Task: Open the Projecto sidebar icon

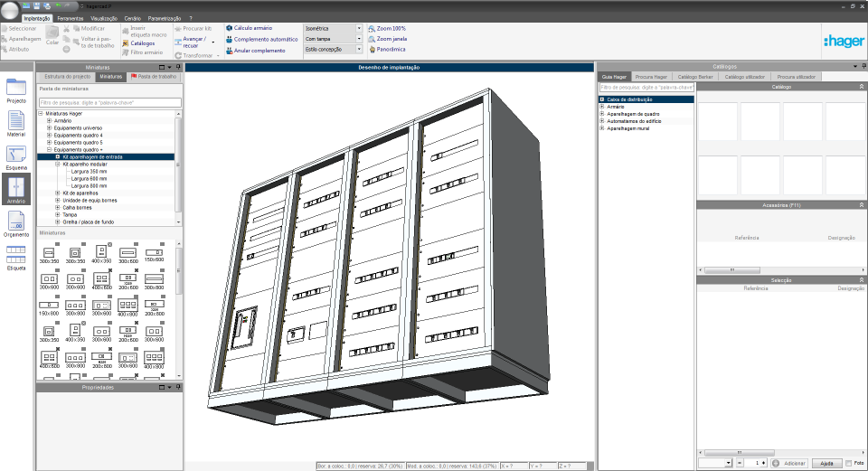Action: [16, 89]
